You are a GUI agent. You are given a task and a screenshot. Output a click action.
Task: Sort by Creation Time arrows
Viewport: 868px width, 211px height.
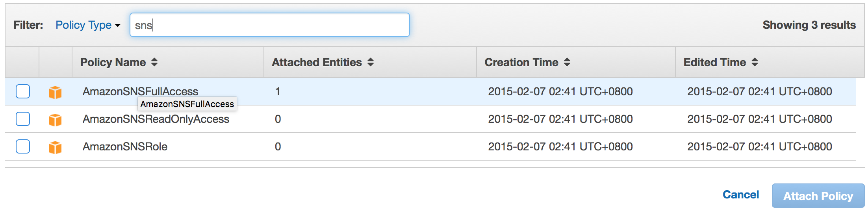[x=567, y=62]
